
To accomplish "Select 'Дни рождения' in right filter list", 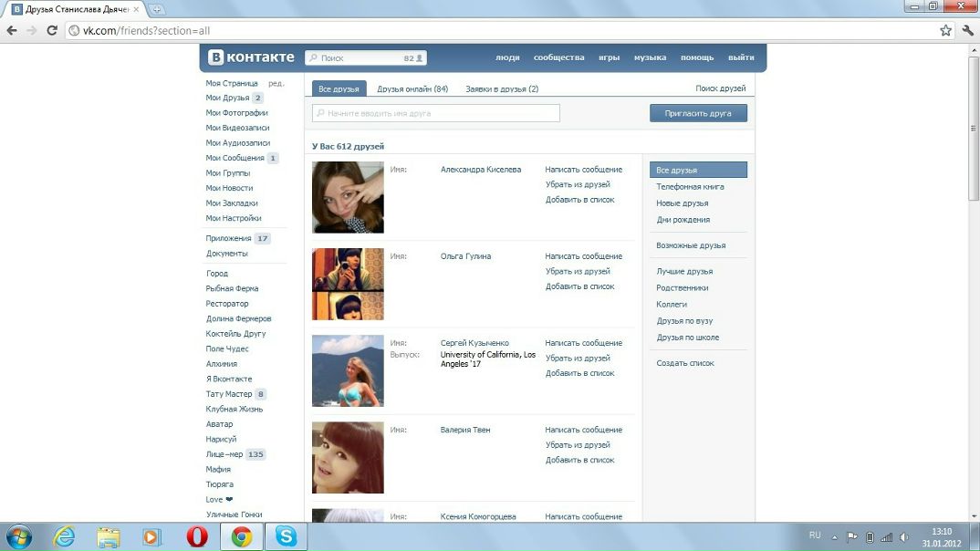I will [x=683, y=220].
